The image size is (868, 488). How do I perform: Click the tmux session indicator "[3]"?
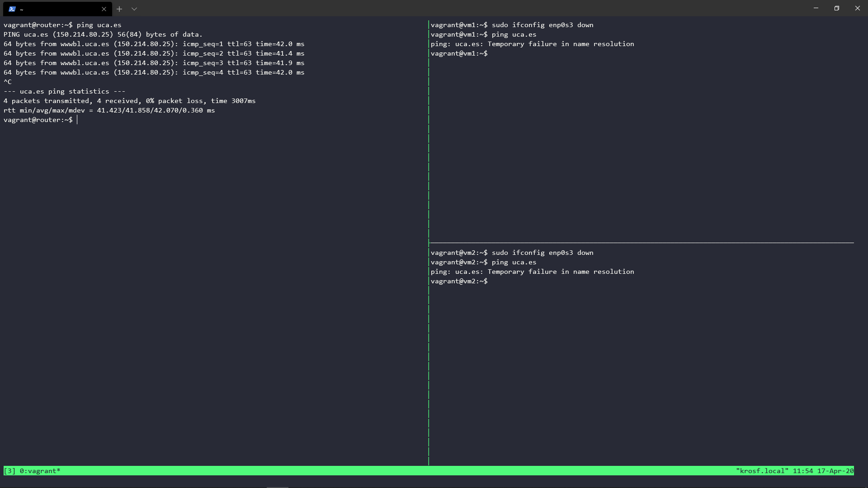tap(9, 471)
